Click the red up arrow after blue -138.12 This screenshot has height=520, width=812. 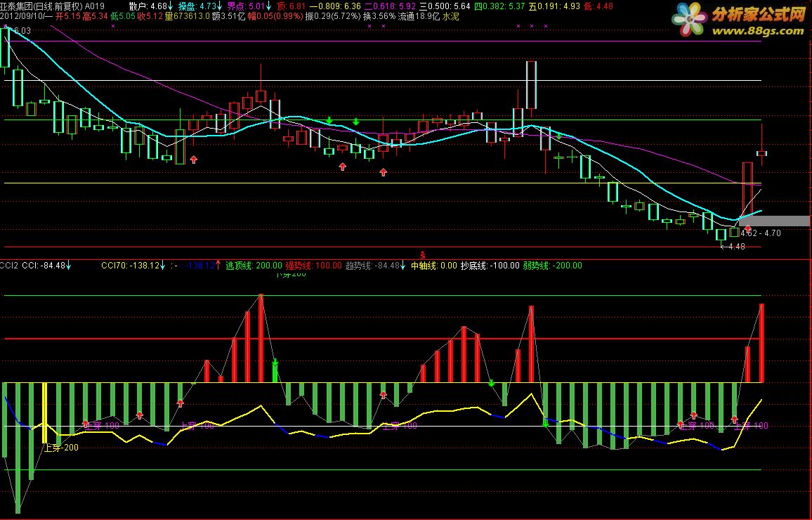pyautogui.click(x=218, y=265)
